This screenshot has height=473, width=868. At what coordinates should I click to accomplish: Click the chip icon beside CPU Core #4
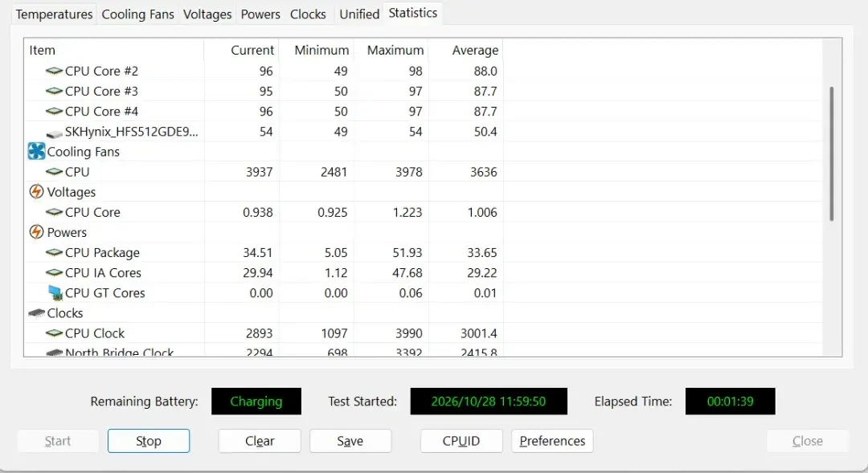54,111
